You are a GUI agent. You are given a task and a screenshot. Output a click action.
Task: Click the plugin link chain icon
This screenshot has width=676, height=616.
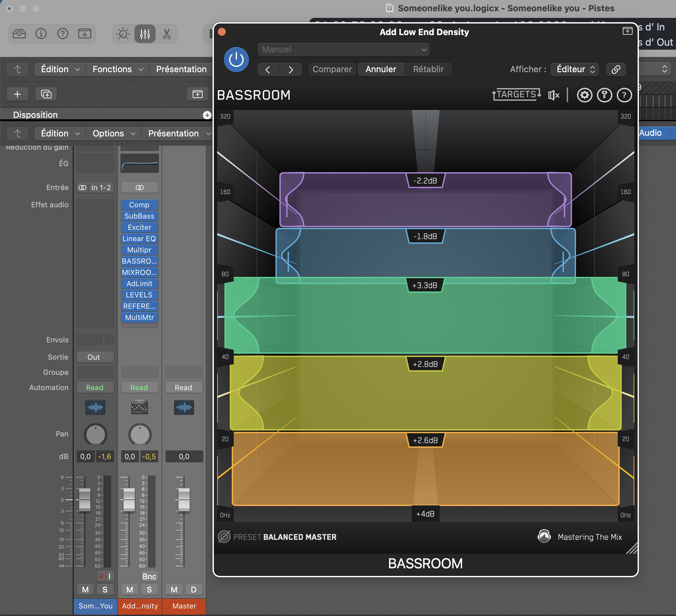click(x=616, y=70)
